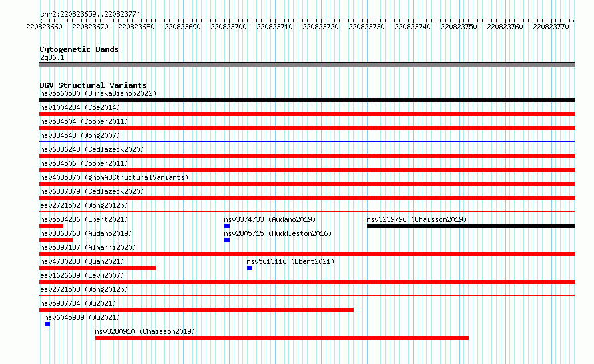Screen dimensions: 594x364
Task: Click red bar under nsv3280910
Action: (x=282, y=338)
